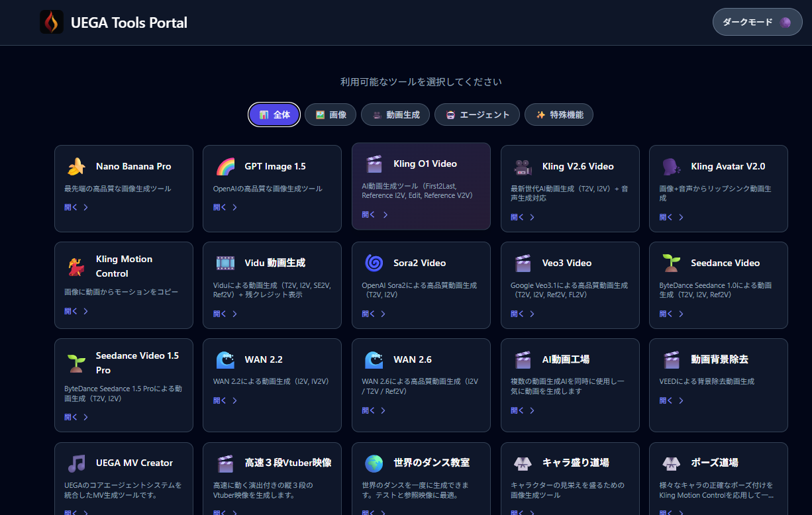Click the wave icon on WAN 2.2
Image resolution: width=812 pixels, height=515 pixels.
pyautogui.click(x=225, y=360)
